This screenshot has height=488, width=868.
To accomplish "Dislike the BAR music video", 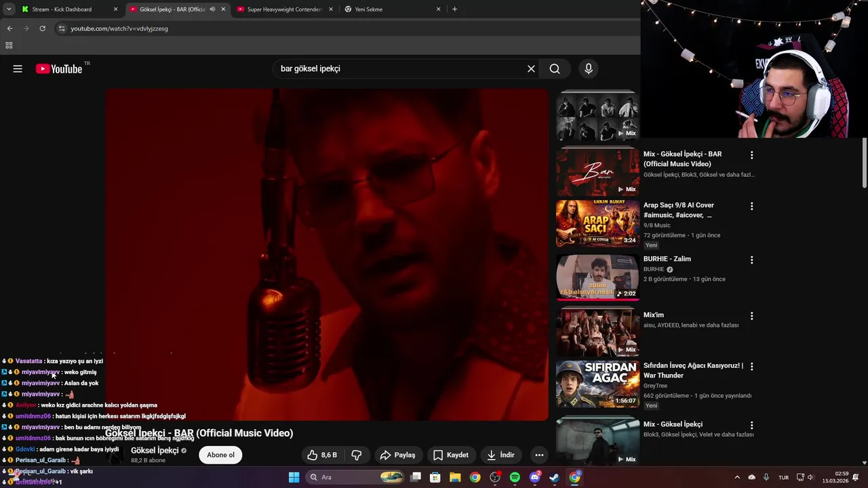I will point(357,455).
